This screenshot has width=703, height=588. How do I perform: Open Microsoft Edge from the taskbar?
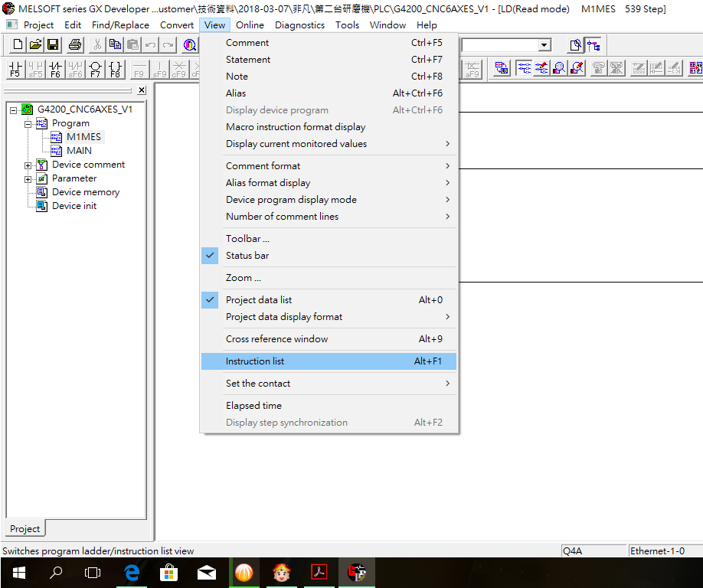(x=132, y=572)
